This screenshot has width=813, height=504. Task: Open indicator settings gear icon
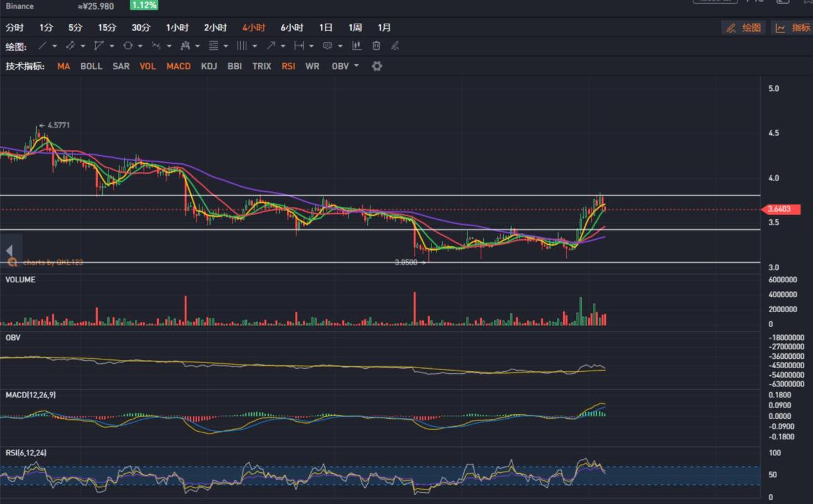(x=377, y=66)
